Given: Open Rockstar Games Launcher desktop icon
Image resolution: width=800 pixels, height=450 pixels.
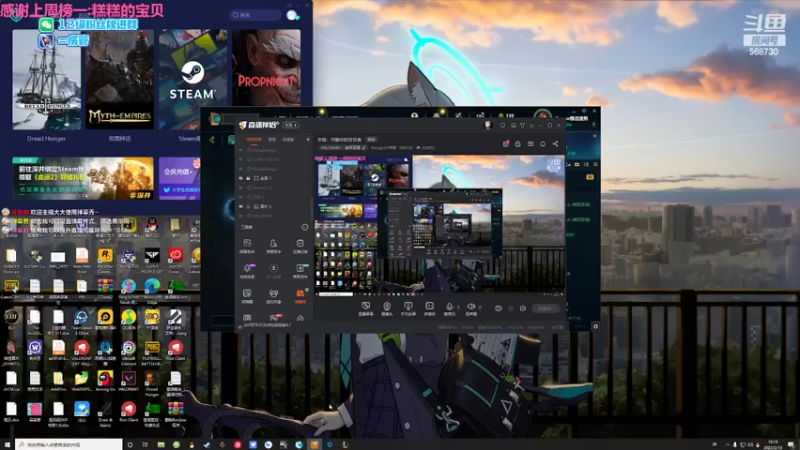Looking at the screenshot, I should pyautogui.click(x=105, y=259).
